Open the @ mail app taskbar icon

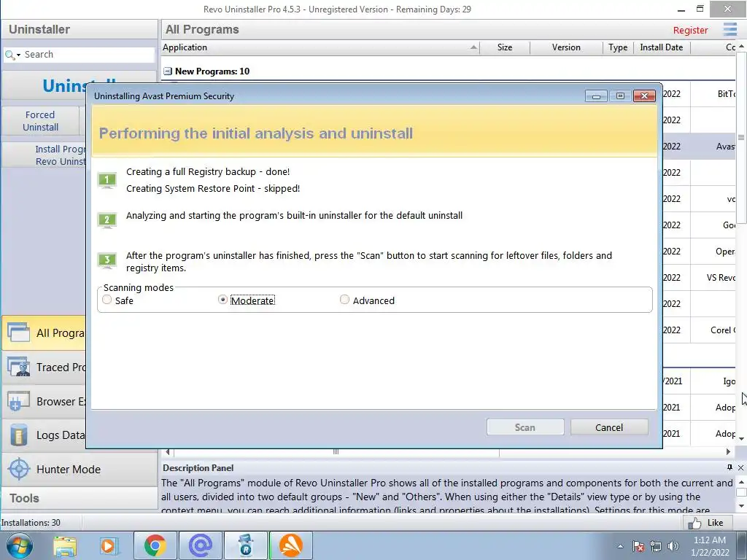point(201,545)
